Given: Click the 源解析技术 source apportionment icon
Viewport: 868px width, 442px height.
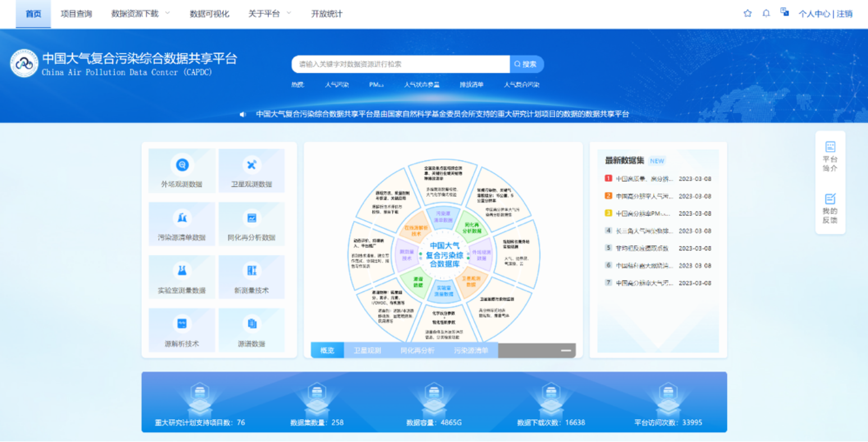Looking at the screenshot, I should (x=181, y=330).
